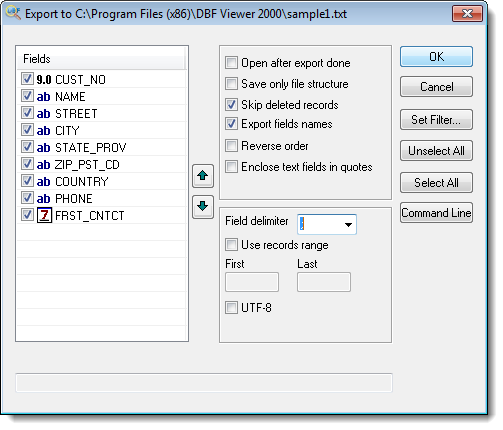Image resolution: width=503 pixels, height=430 pixels.
Task: Click the ab text icon beside STREET
Action: (x=43, y=114)
